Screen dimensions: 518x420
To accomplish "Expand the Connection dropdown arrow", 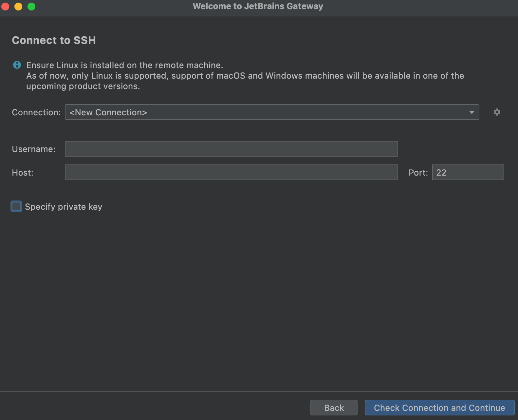I will 472,112.
